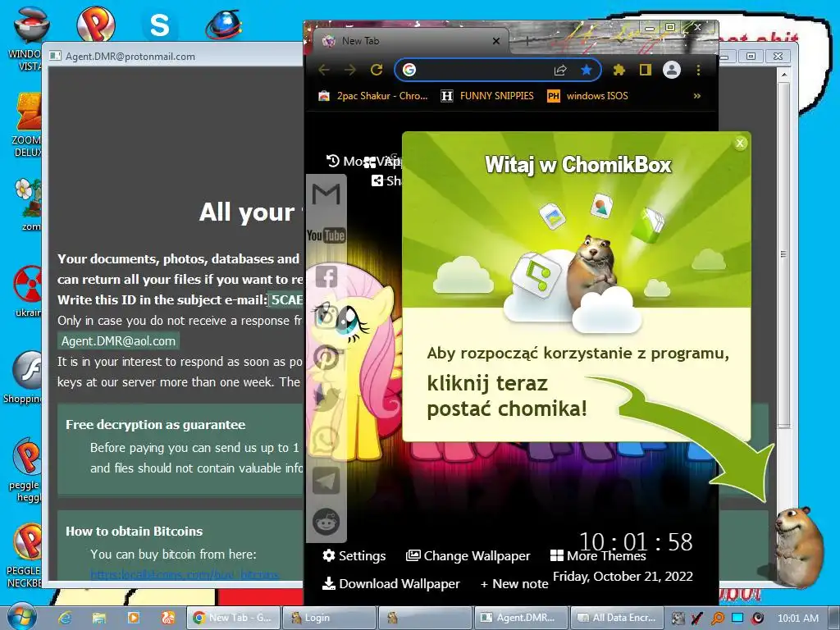Viewport: 840px width, 630px height.
Task: Click Download Wallpaper
Action: 390,584
